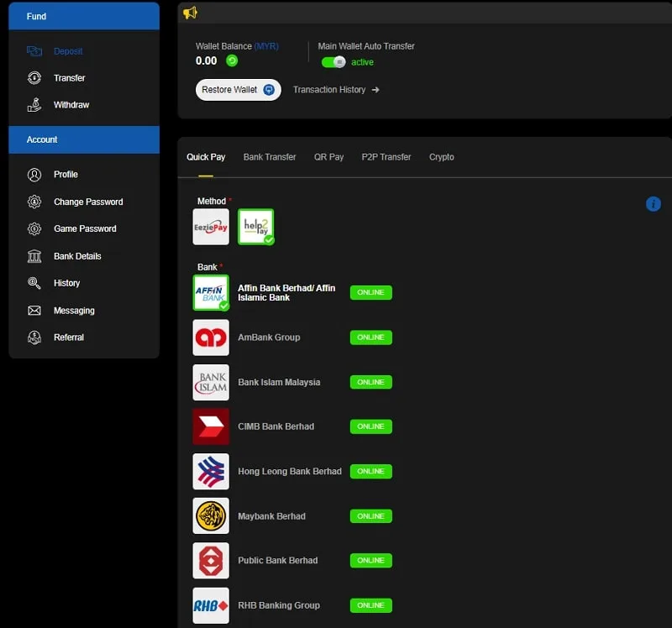Image resolution: width=672 pixels, height=628 pixels.
Task: Choose Maybank Berhad tiger logo
Action: click(211, 515)
